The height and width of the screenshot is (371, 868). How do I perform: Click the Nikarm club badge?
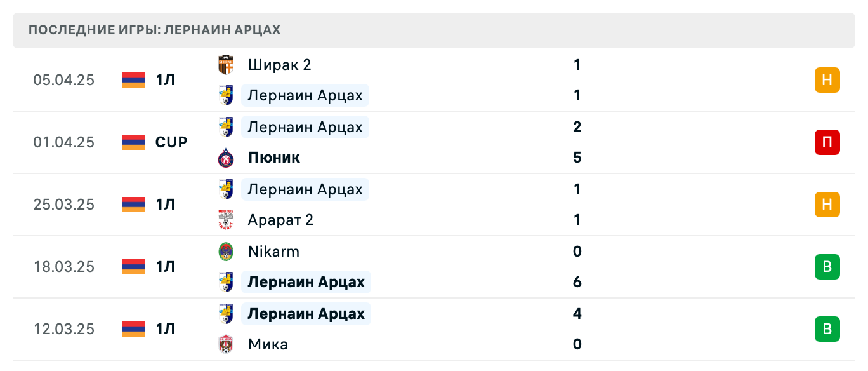click(225, 252)
